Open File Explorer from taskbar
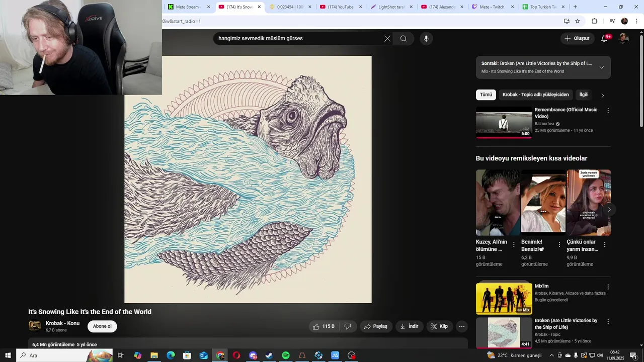644x362 pixels. [154, 355]
